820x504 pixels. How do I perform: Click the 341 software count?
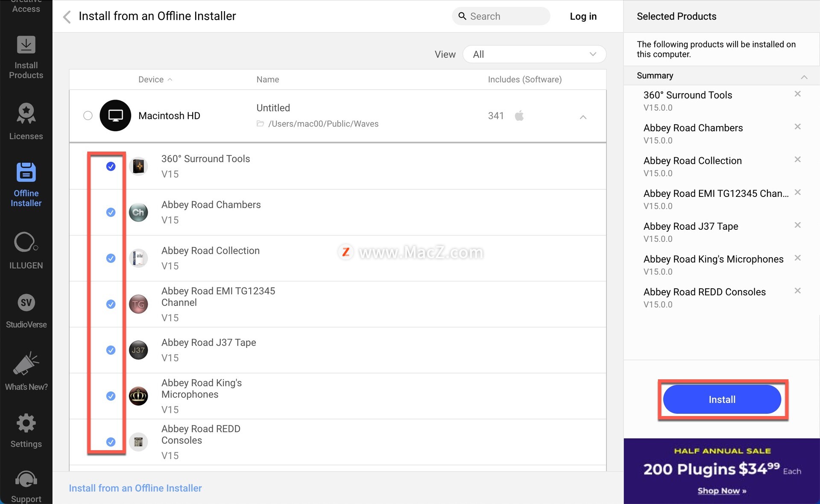click(x=496, y=116)
